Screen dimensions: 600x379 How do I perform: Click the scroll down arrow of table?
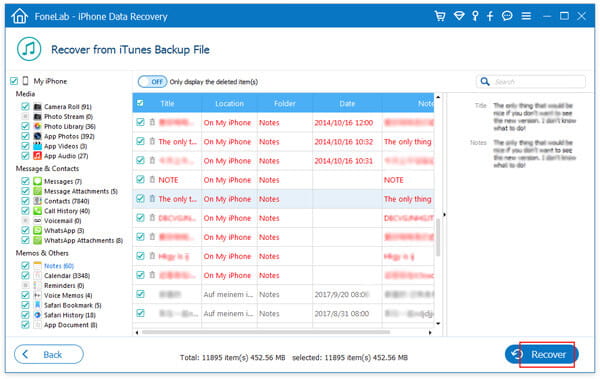click(438, 324)
